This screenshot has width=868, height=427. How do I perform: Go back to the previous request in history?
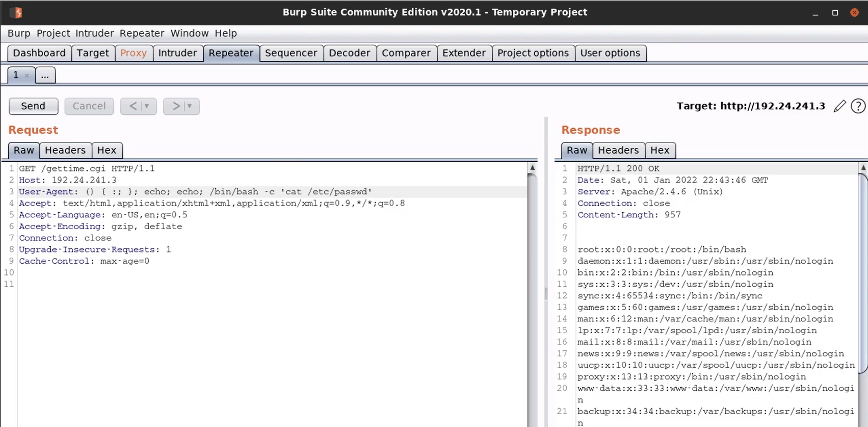pos(133,106)
